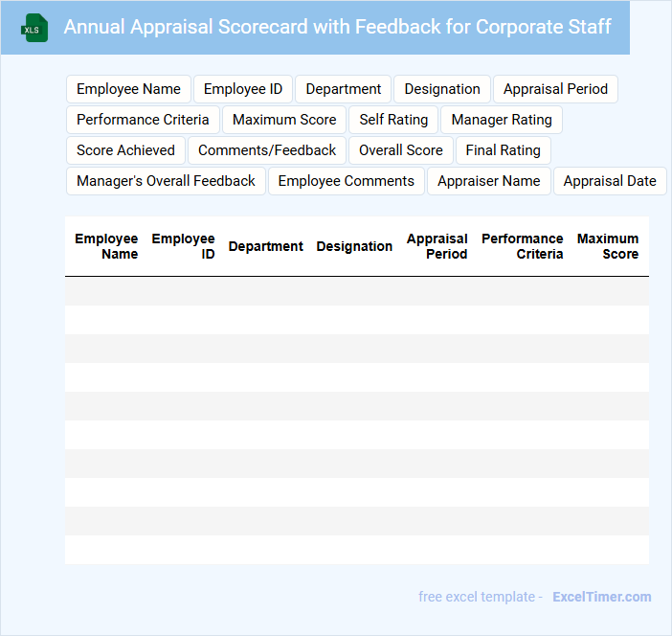
Task: Select the Employee Name tag
Action: point(128,89)
